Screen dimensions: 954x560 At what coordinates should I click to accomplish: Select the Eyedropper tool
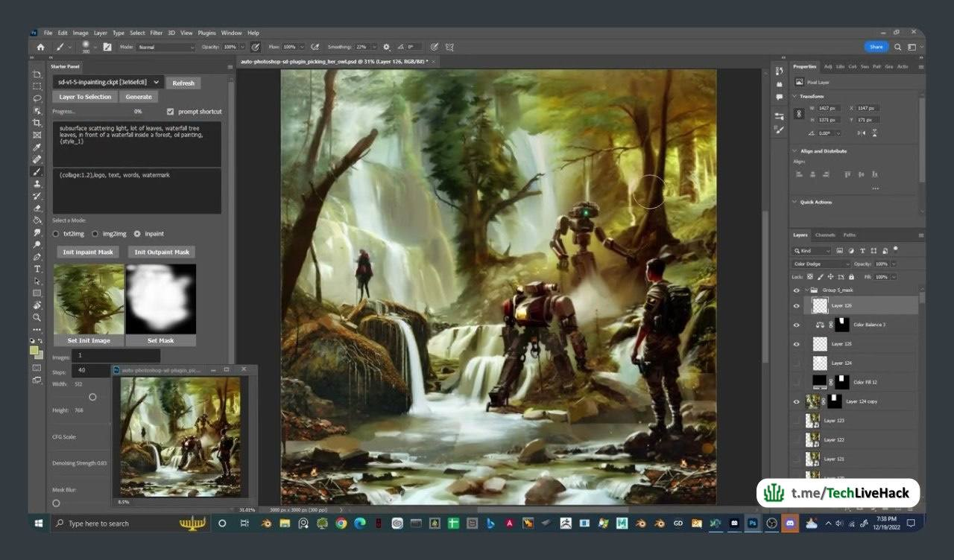pos(37,147)
